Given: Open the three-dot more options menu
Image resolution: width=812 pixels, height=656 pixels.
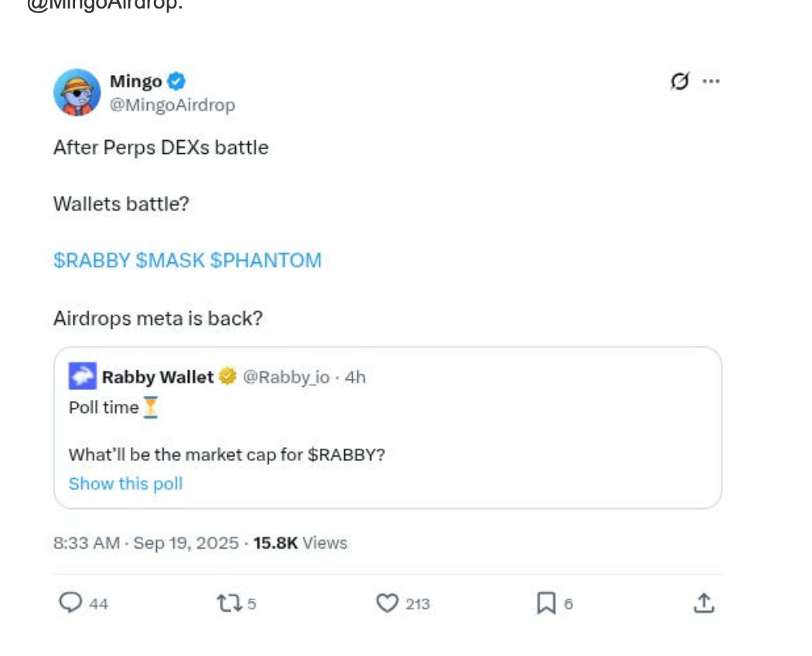Looking at the screenshot, I should tap(711, 81).
